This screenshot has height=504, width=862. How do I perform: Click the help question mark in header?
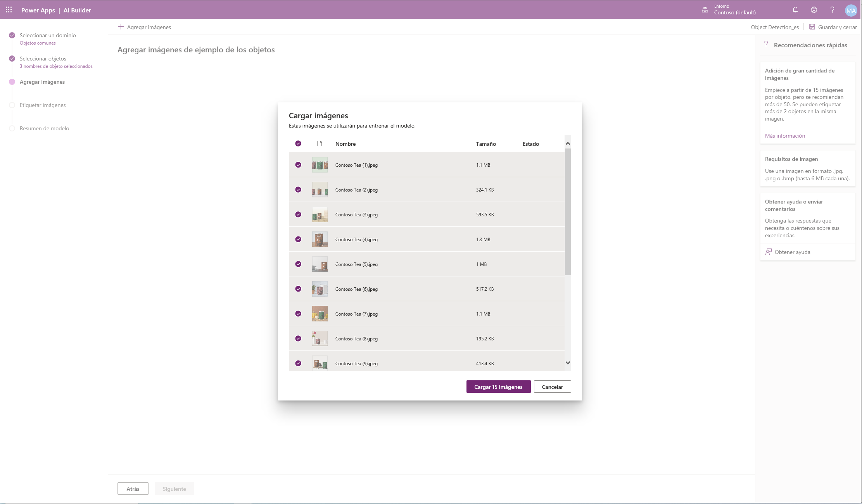tap(832, 10)
